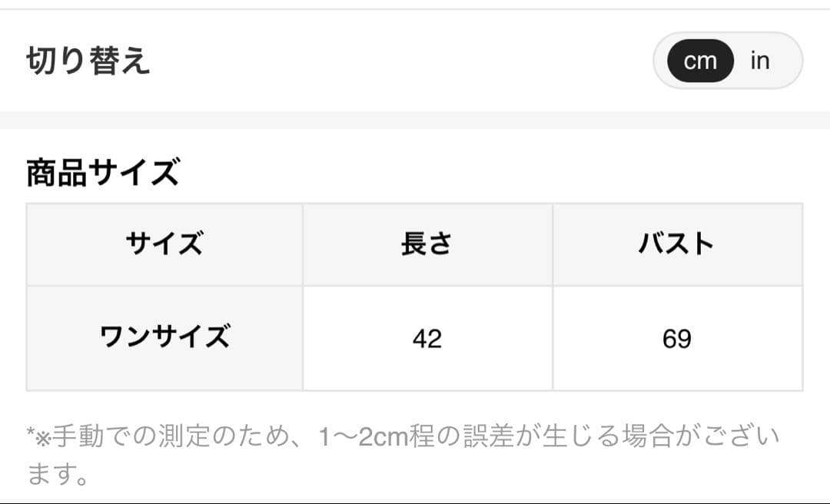Viewport: 830px width, 504px height.
Task: Select the 商品サイズ heading
Action: 102,172
